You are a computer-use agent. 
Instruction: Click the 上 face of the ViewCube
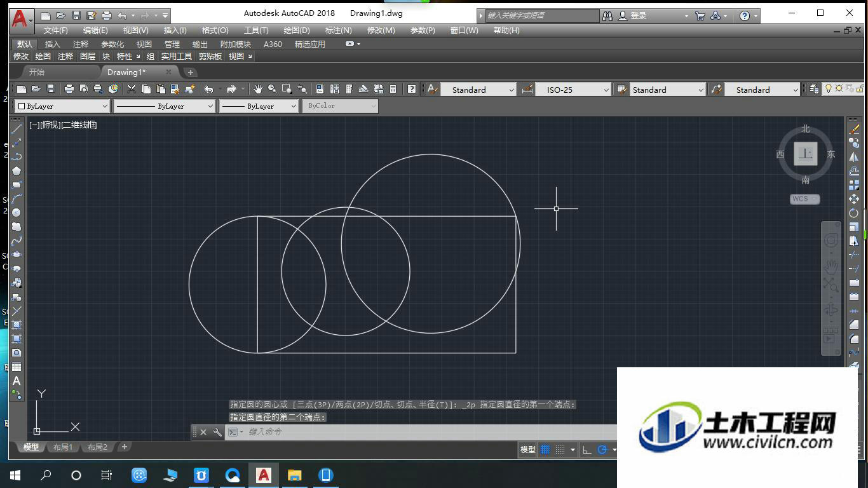(805, 154)
